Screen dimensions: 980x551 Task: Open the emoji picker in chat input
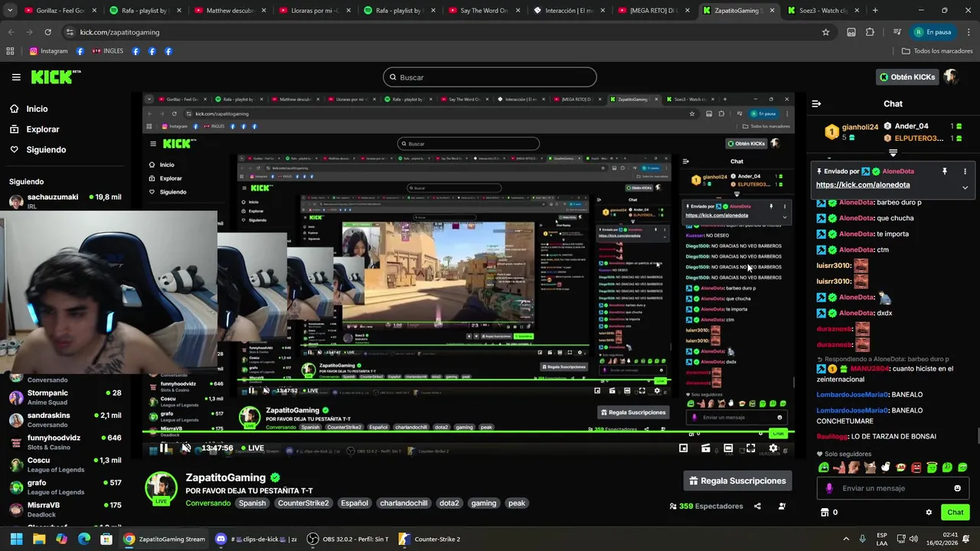pos(957,488)
